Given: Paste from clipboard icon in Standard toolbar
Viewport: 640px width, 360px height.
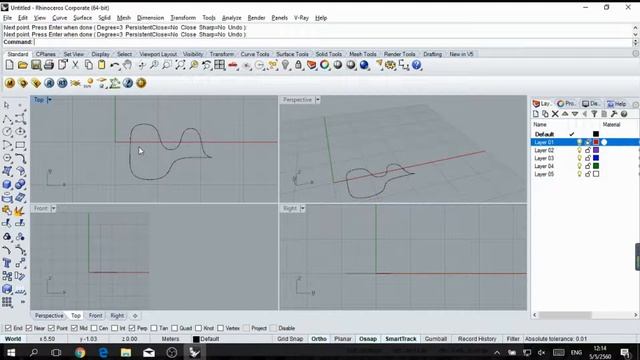Looking at the screenshot, I should coord(101,65).
